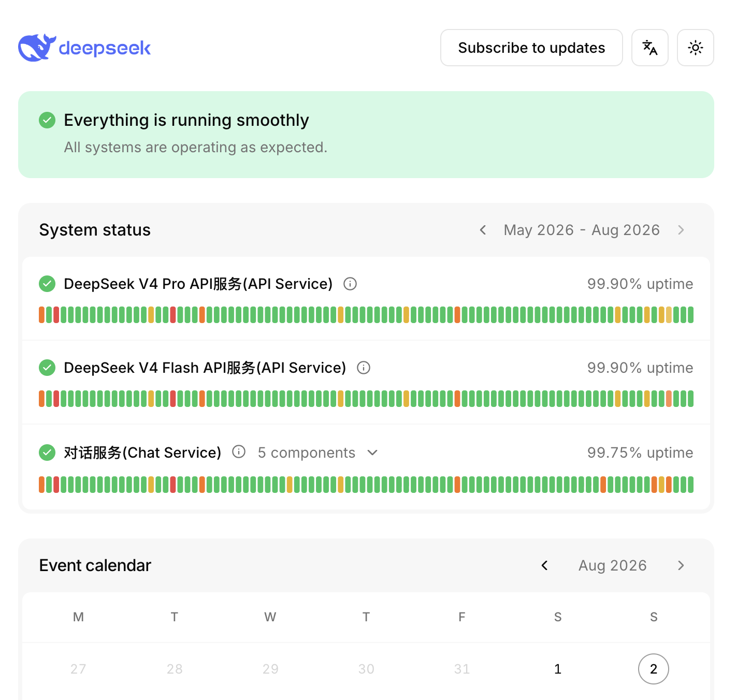
Task: Click the V4 Flash API status check icon
Action: tap(47, 368)
